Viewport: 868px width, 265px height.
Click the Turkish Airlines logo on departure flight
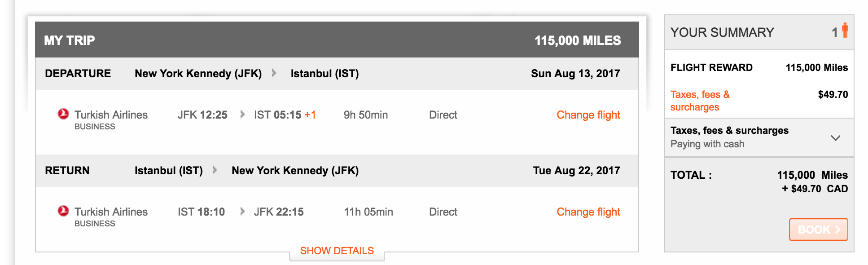click(63, 114)
